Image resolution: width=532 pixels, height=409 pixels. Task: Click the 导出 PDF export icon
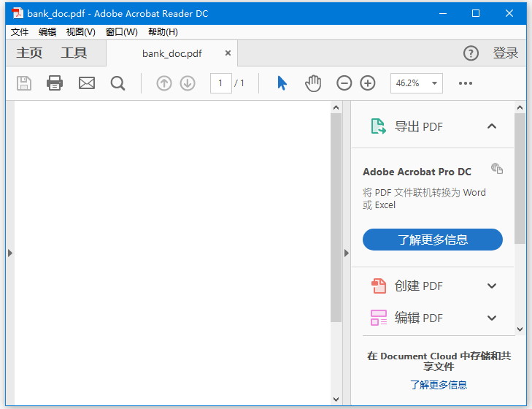378,126
